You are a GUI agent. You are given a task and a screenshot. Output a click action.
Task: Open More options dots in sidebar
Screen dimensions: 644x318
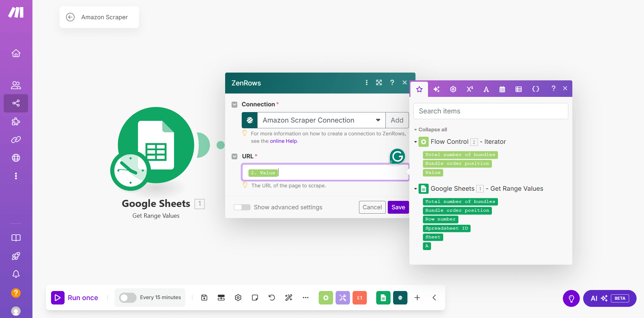pos(16,176)
